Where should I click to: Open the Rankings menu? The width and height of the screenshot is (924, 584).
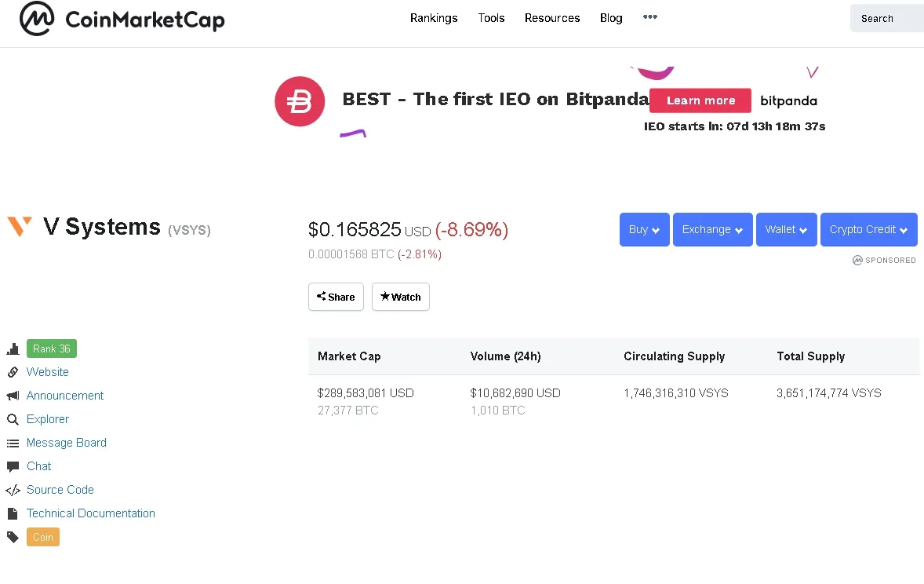tap(434, 18)
